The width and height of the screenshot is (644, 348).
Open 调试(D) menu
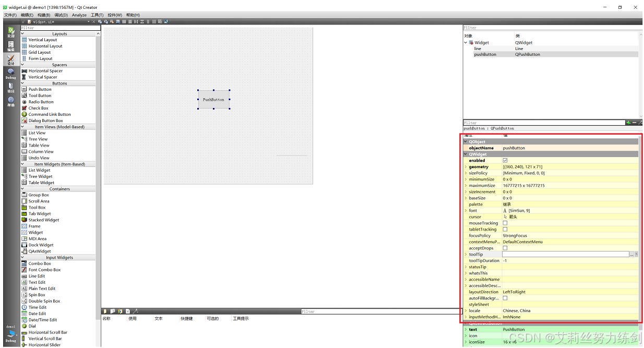pos(61,15)
